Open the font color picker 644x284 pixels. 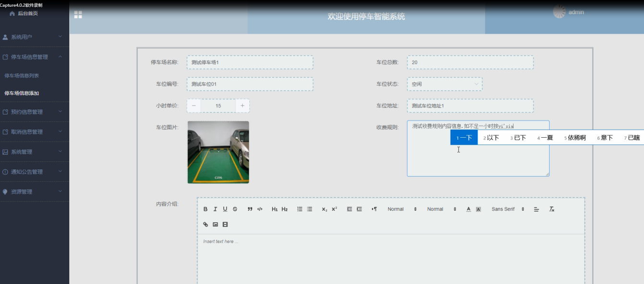click(469, 209)
